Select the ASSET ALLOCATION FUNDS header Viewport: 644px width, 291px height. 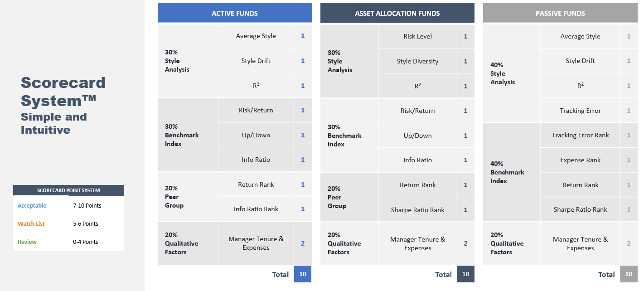pyautogui.click(x=397, y=13)
